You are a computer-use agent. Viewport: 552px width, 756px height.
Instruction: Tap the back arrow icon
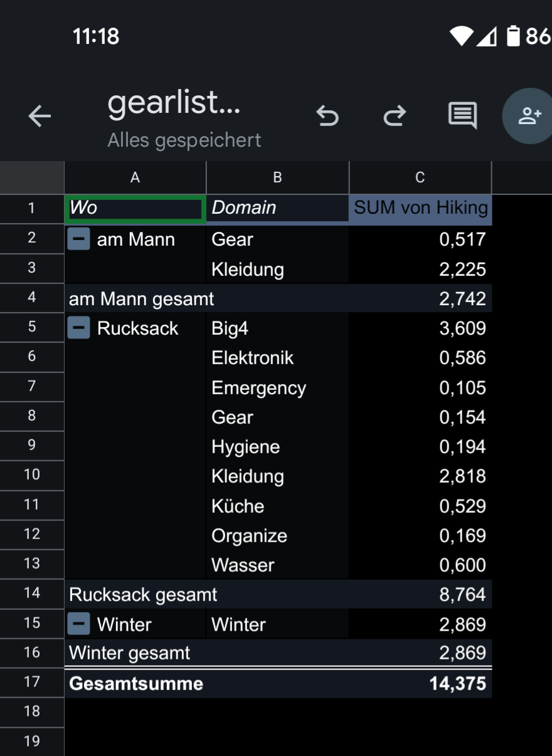(40, 116)
